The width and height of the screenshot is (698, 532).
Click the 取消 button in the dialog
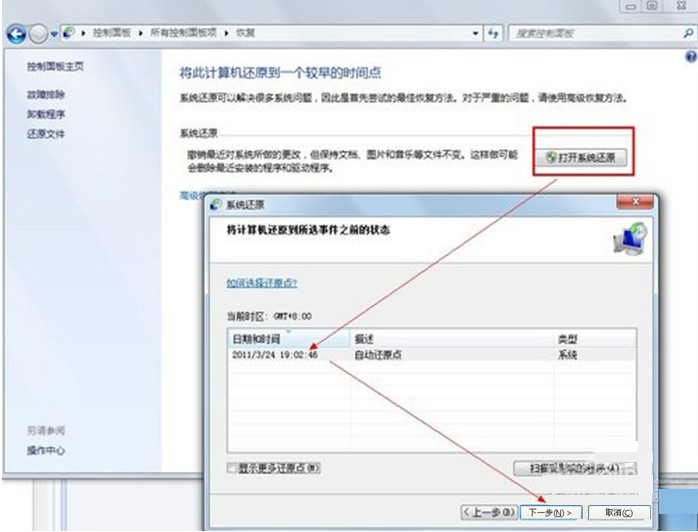pos(618,512)
